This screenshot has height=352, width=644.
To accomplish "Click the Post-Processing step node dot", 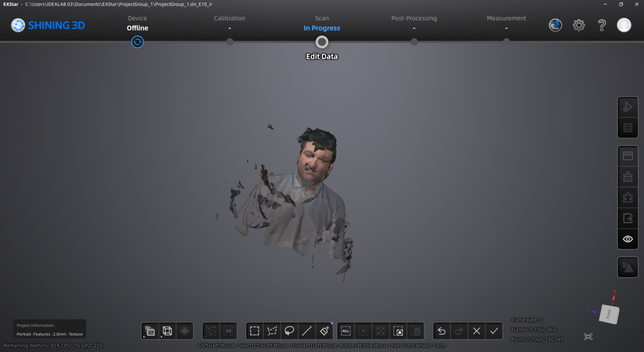I will [x=414, y=42].
